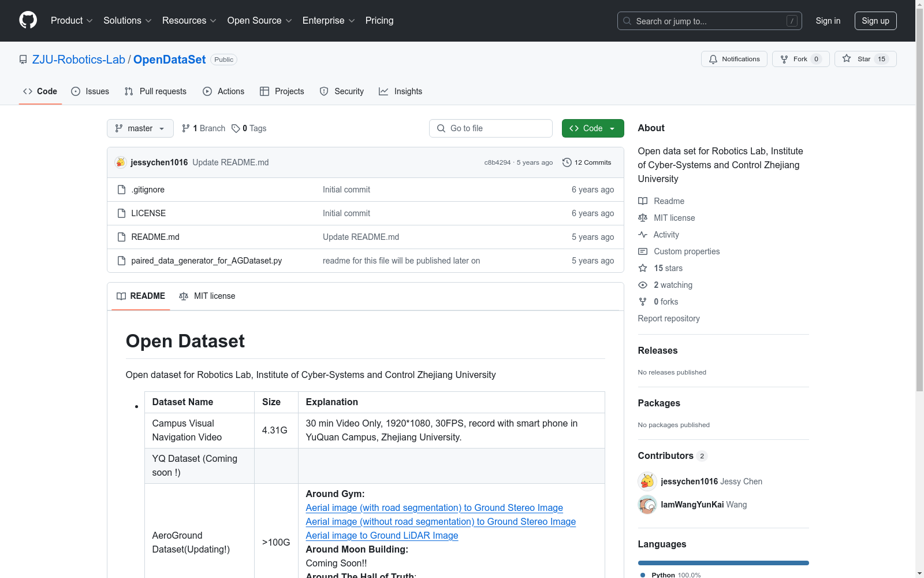This screenshot has height=578, width=924.
Task: Open the Releases section heading link
Action: pyautogui.click(x=658, y=350)
